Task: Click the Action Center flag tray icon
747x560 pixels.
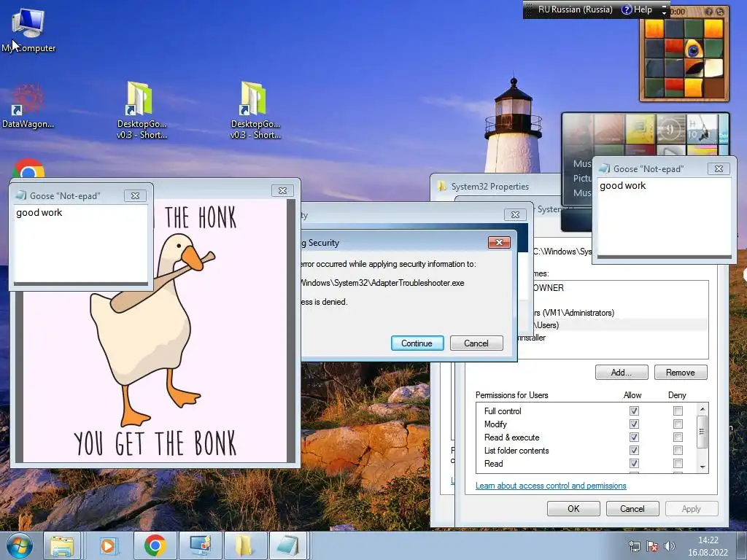Action: [x=652, y=546]
